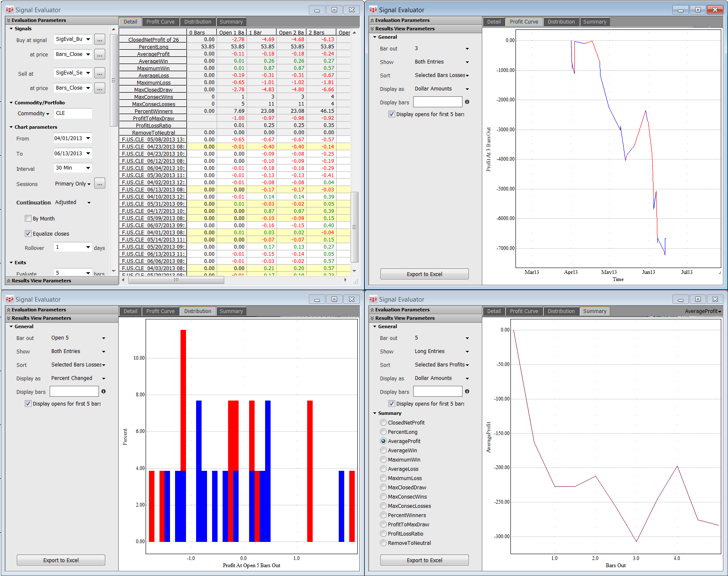Viewport: 728px width, 576px height.
Task: Open the AverageProfit dropdown above the summary chart
Action: (702, 311)
